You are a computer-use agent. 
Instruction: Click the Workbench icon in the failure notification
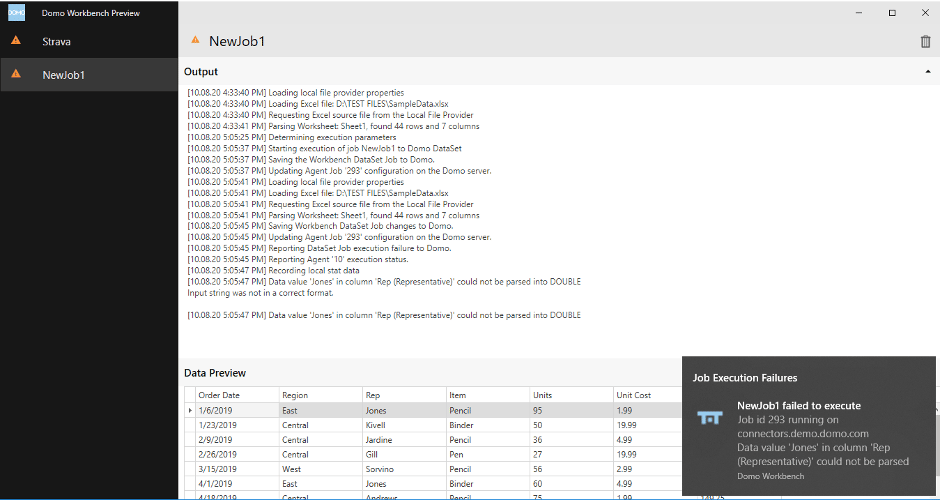coord(710,417)
